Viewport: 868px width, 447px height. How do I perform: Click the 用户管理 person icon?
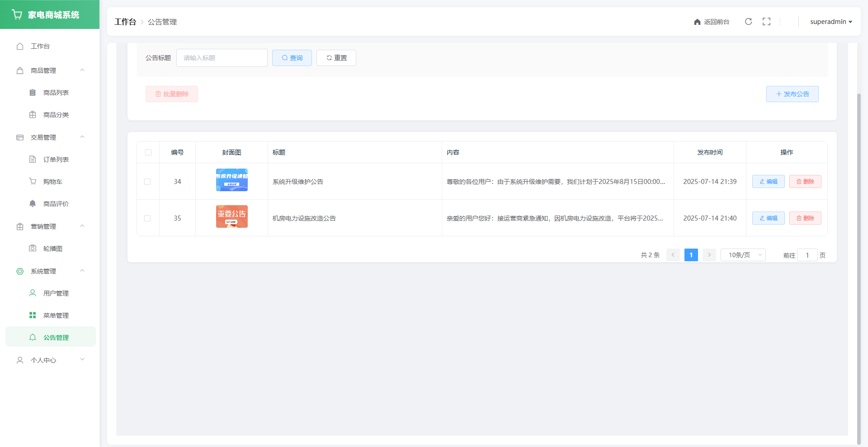[33, 293]
